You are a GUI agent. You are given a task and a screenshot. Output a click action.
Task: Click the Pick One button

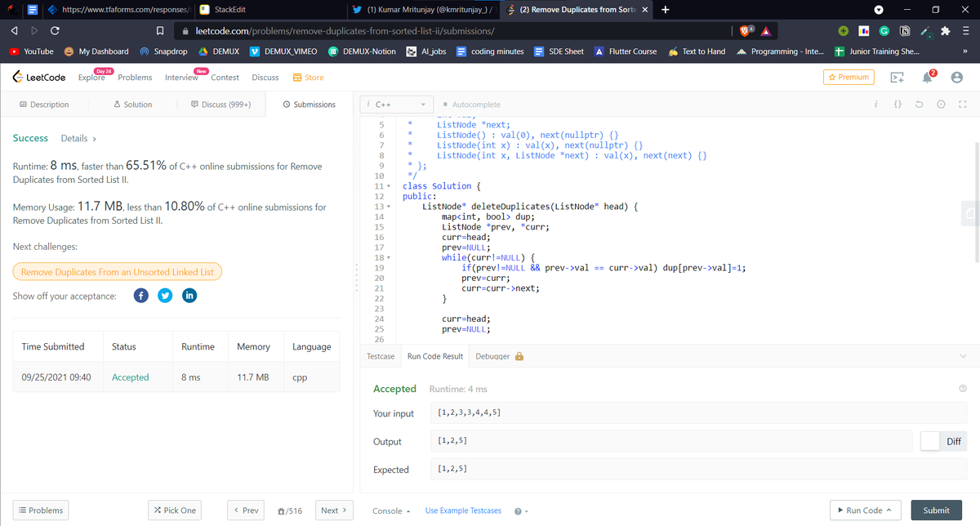click(175, 510)
